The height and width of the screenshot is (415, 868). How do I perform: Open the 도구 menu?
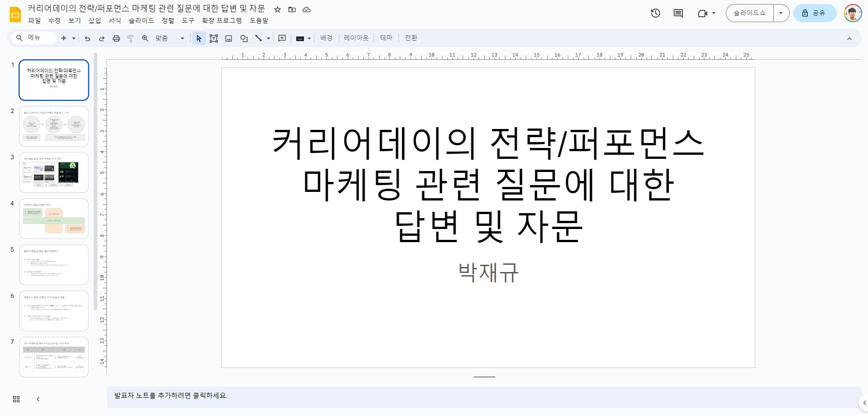click(x=188, y=21)
